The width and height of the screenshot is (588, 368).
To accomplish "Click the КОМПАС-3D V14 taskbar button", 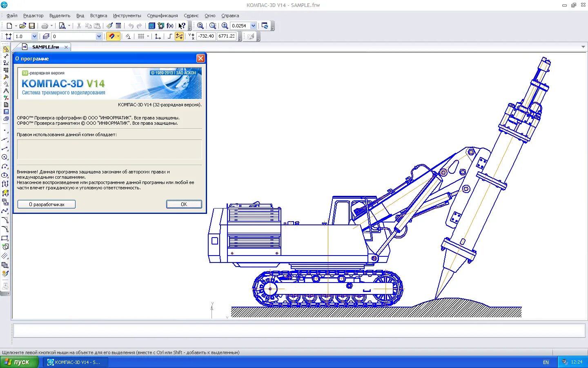I will pos(76,362).
